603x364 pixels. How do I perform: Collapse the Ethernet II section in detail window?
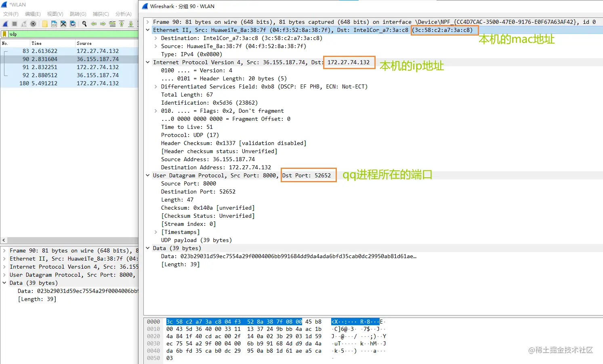tap(148, 30)
